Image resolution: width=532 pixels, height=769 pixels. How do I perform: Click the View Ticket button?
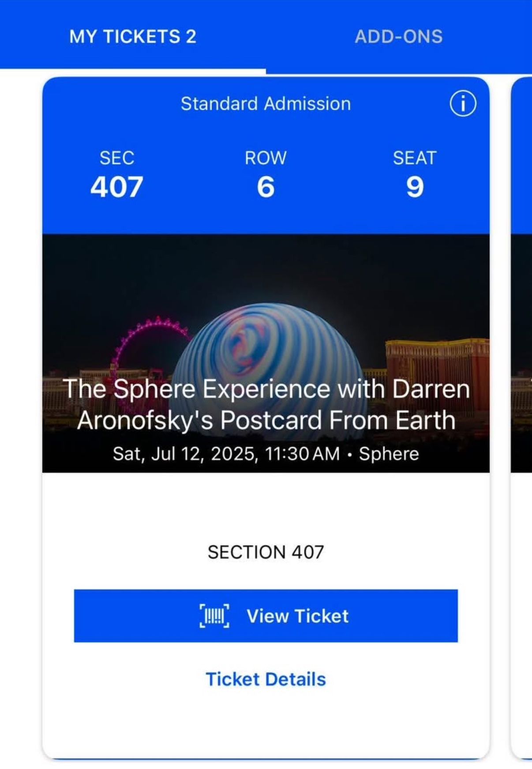tap(266, 616)
